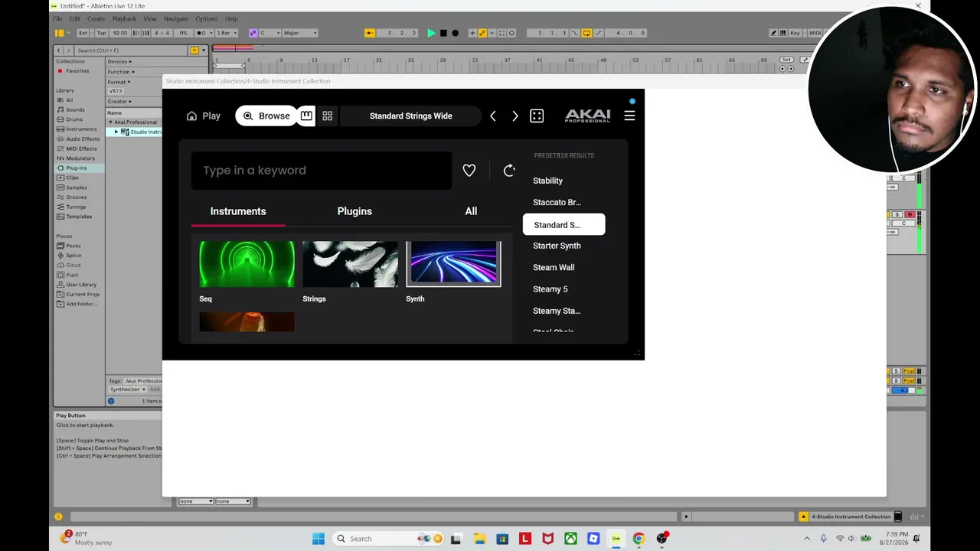Start playback with the green Play button
The image size is (980, 551).
[x=431, y=33]
